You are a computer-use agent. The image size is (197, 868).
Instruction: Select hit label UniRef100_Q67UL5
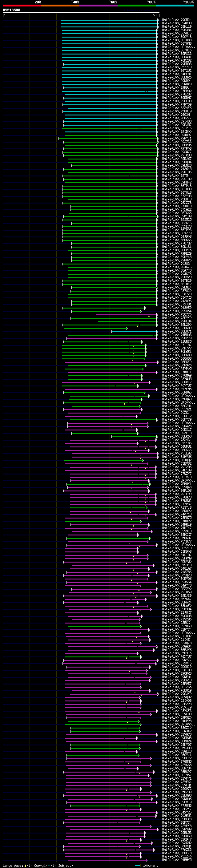point(177,50)
